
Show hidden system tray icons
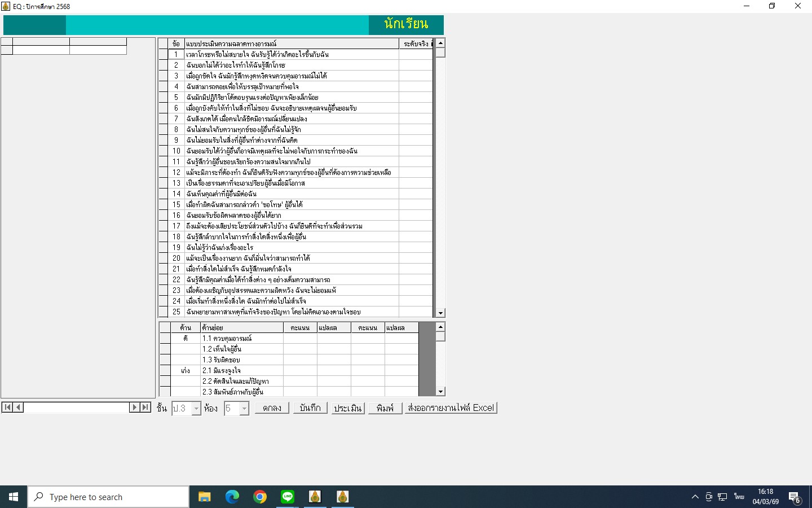coord(695,497)
